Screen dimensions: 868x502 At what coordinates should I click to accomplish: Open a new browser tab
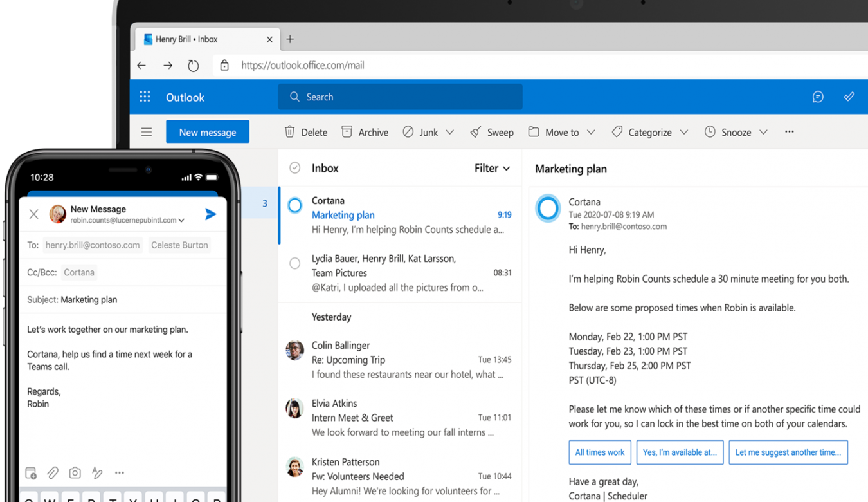point(290,39)
